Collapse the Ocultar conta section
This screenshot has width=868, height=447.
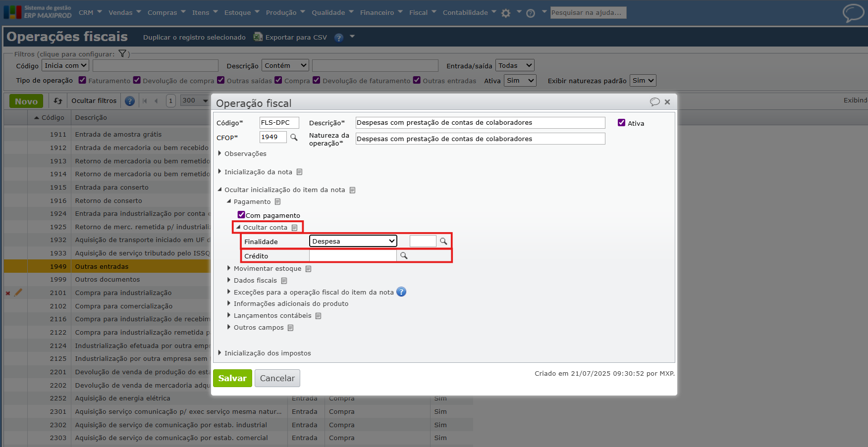[x=238, y=227]
